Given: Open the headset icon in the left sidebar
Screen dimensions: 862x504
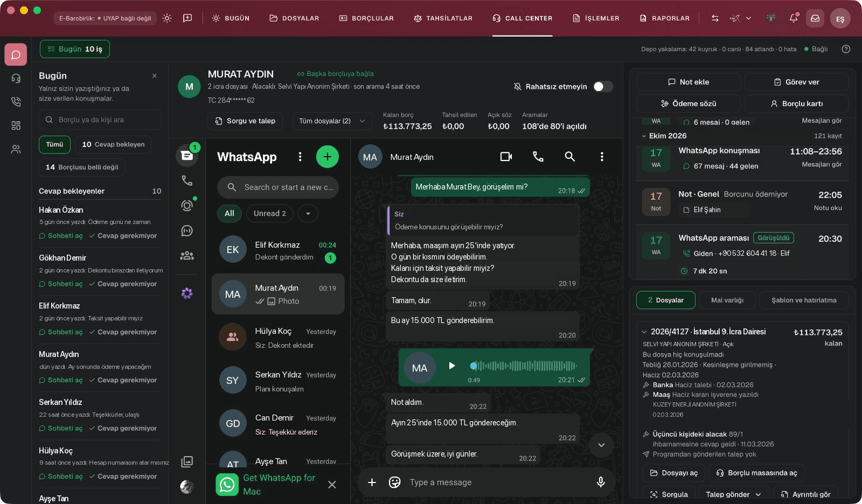Looking at the screenshot, I should coord(16,78).
